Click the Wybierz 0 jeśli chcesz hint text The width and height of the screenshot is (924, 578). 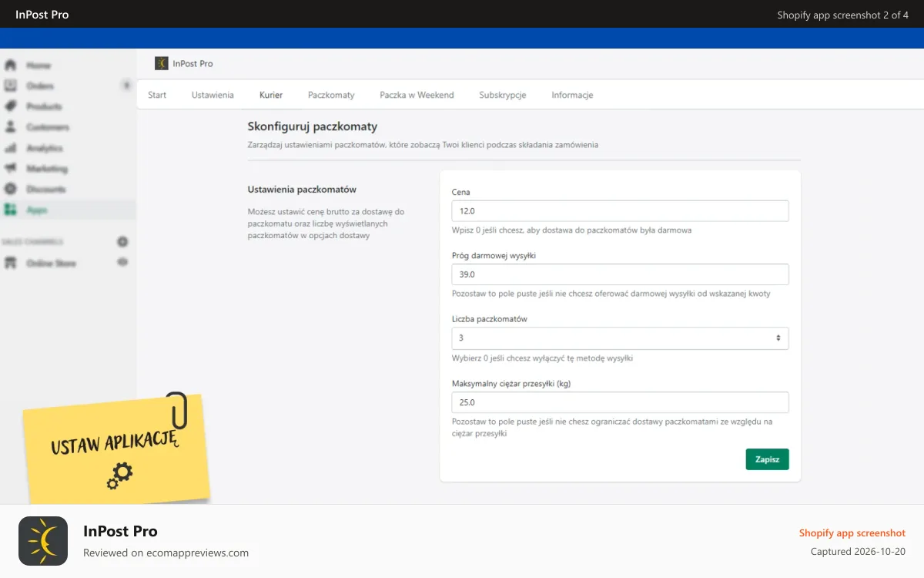(542, 358)
